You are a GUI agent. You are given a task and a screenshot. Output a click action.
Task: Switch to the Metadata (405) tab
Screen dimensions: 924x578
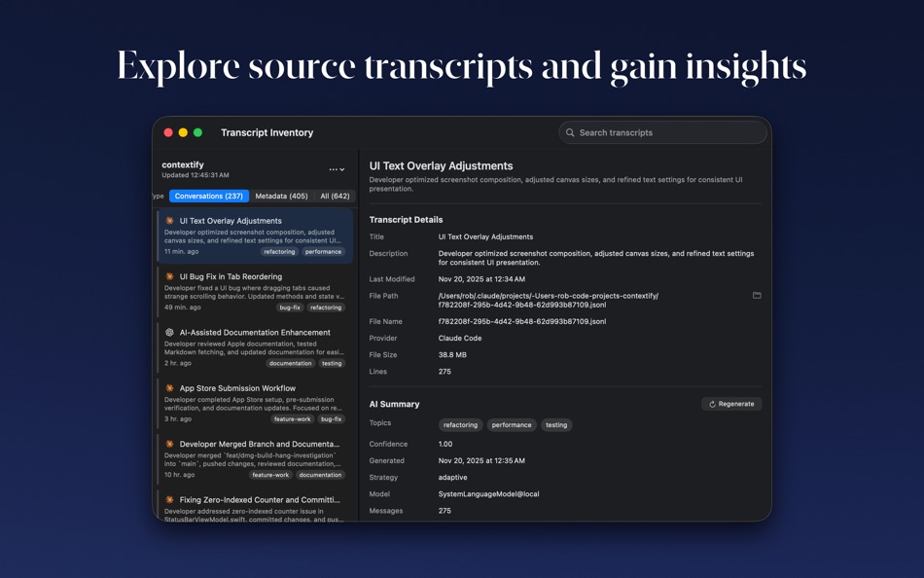coord(281,196)
